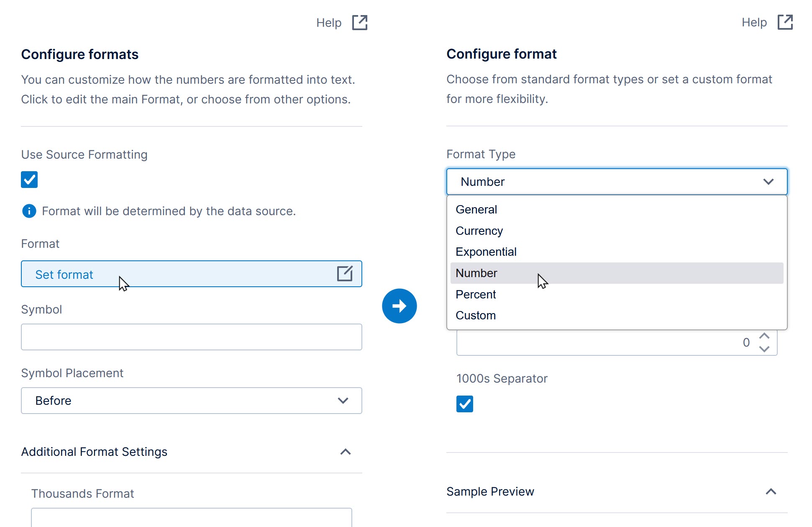Collapse Additional Format Settings section
The image size is (812, 527).
[345, 452]
